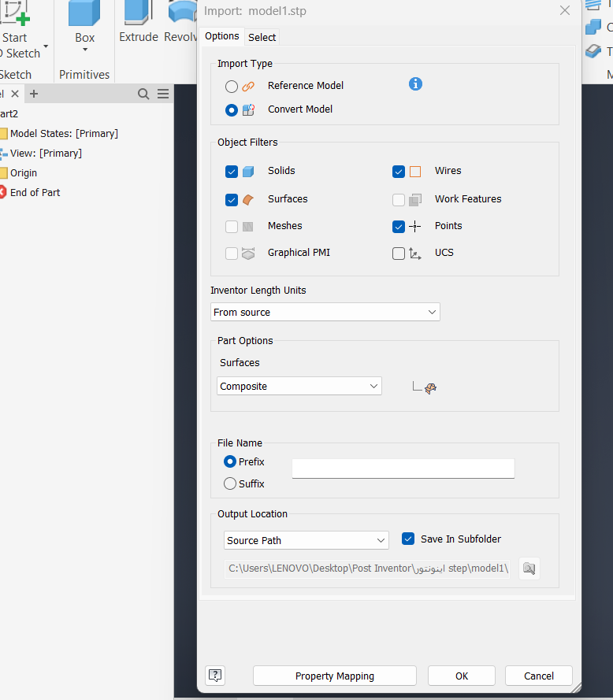Expand the Start Sketch dropdown arrow

click(46, 46)
